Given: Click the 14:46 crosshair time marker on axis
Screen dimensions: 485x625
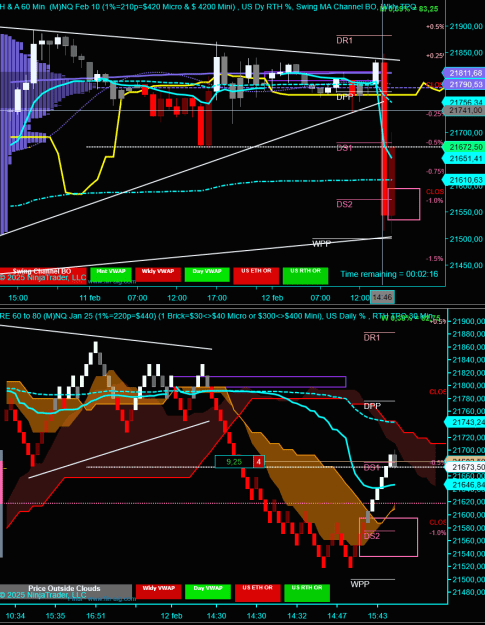Looking at the screenshot, I should tap(383, 297).
